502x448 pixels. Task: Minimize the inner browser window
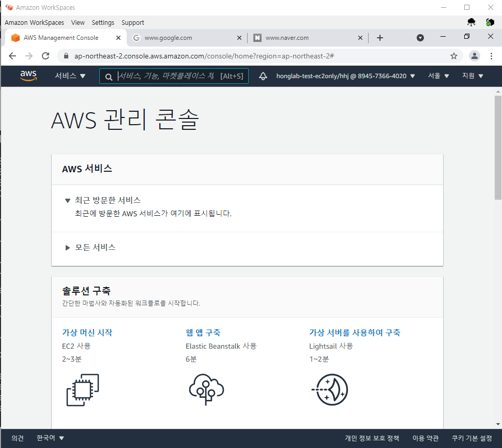[443, 37]
